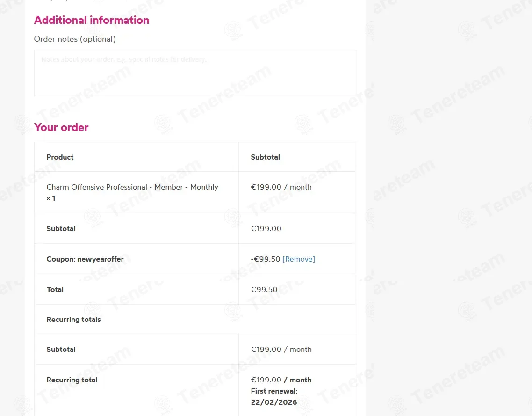
Task: Select the 'Additional information' heading
Action: (92, 20)
